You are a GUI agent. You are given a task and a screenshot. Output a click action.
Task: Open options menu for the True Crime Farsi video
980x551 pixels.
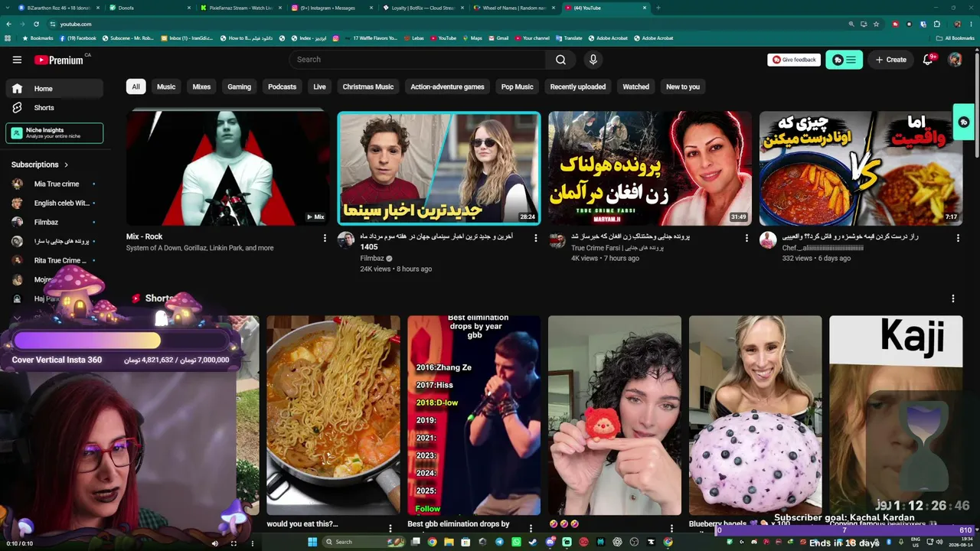pos(746,238)
